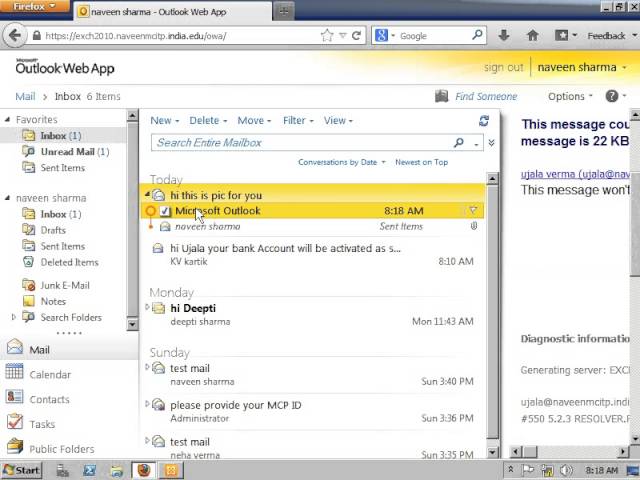The height and width of the screenshot is (480, 640).
Task: Collapse the naveen sharma mailbox tree
Action: tap(7, 198)
